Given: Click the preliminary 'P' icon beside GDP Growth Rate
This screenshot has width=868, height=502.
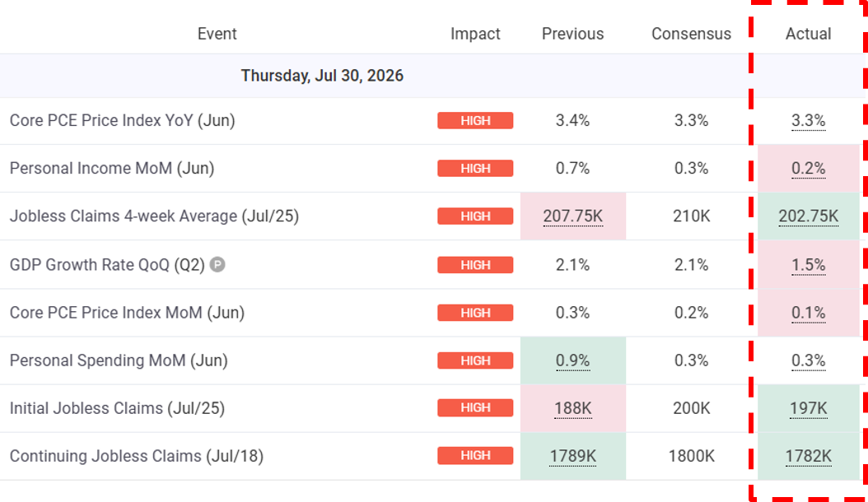Looking at the screenshot, I should (x=217, y=264).
